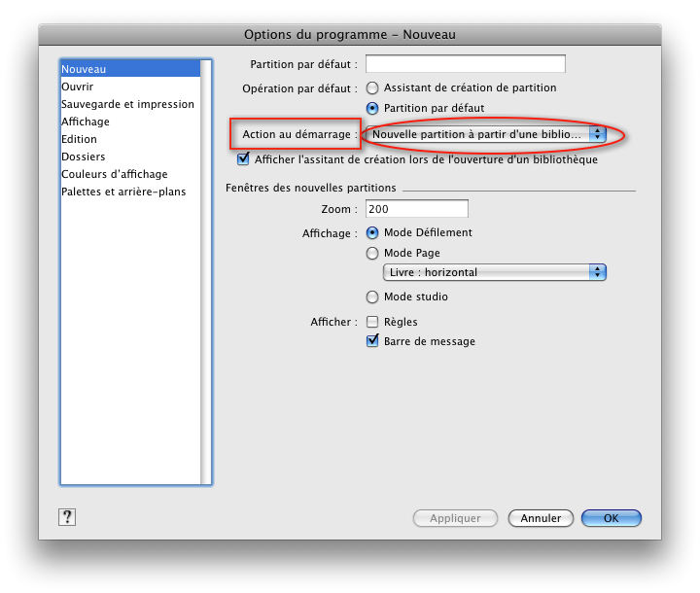Enable the Règles checkbox
Image resolution: width=700 pixels, height=593 pixels.
(372, 322)
